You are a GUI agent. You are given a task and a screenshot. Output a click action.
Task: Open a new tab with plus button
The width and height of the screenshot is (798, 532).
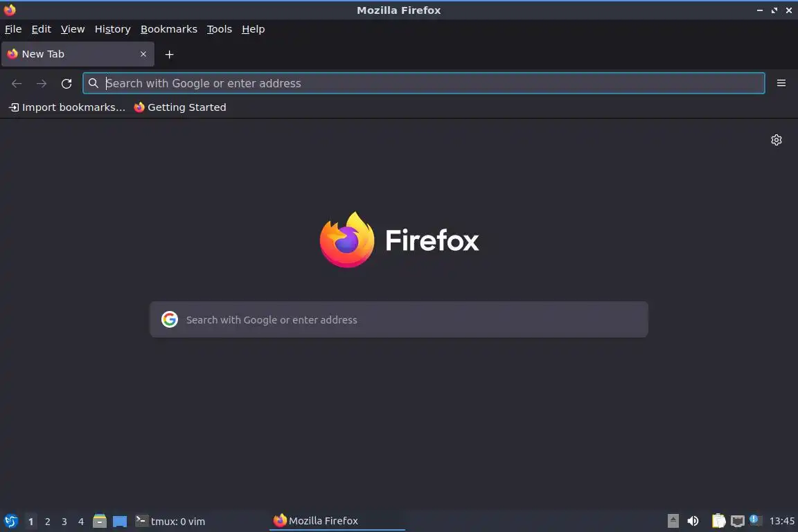170,55
